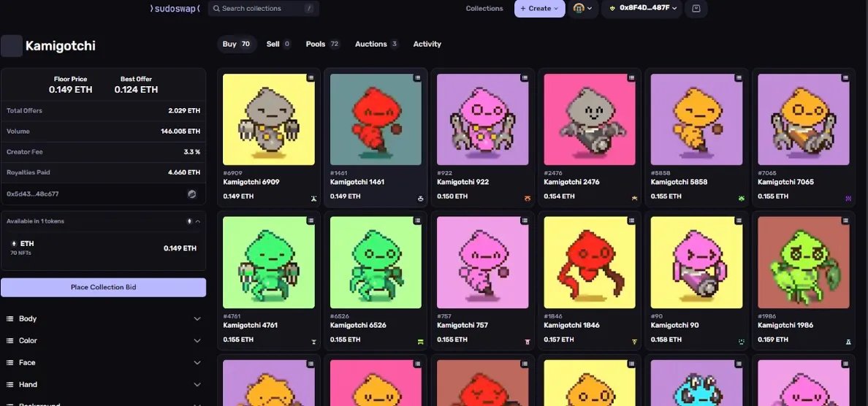The image size is (868, 406).
Task: Click pool icon next to Kamigotchi 5858 price
Action: click(x=741, y=198)
